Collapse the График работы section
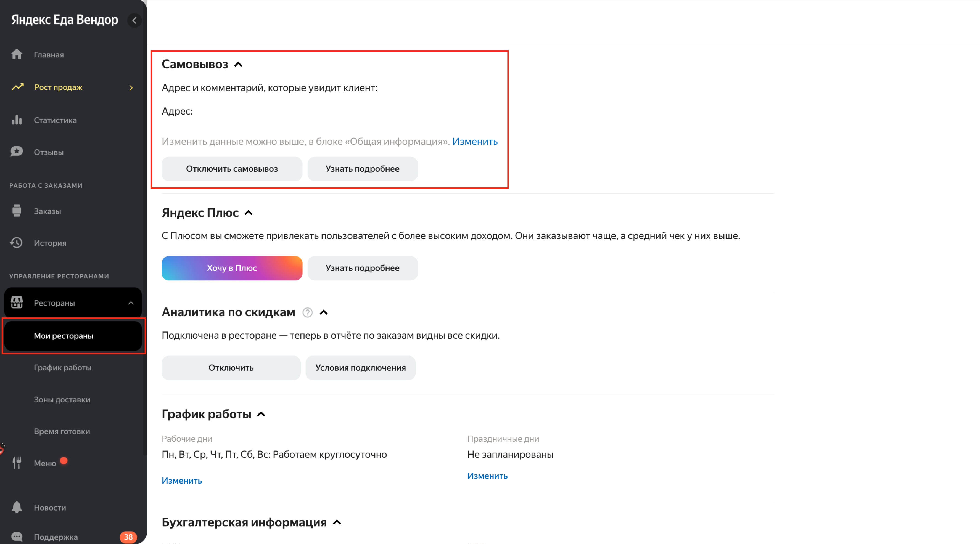 coord(261,414)
